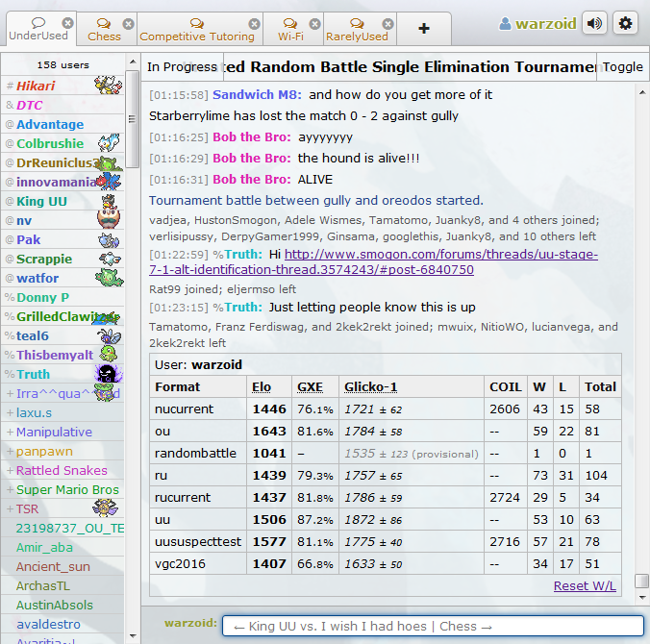The image size is (650, 644).
Task: Open the sound volume options
Action: click(x=595, y=24)
